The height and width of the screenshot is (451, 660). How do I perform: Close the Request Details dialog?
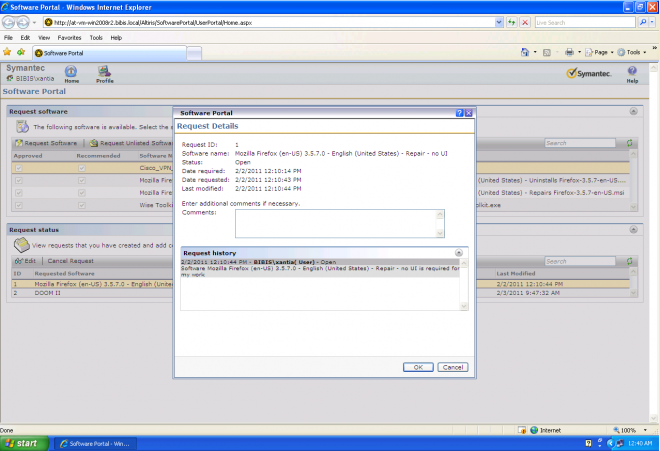click(x=468, y=113)
